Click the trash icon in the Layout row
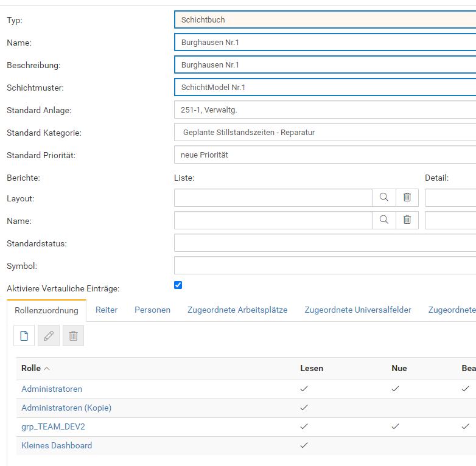Screen dimensions: 476x466 (407, 198)
